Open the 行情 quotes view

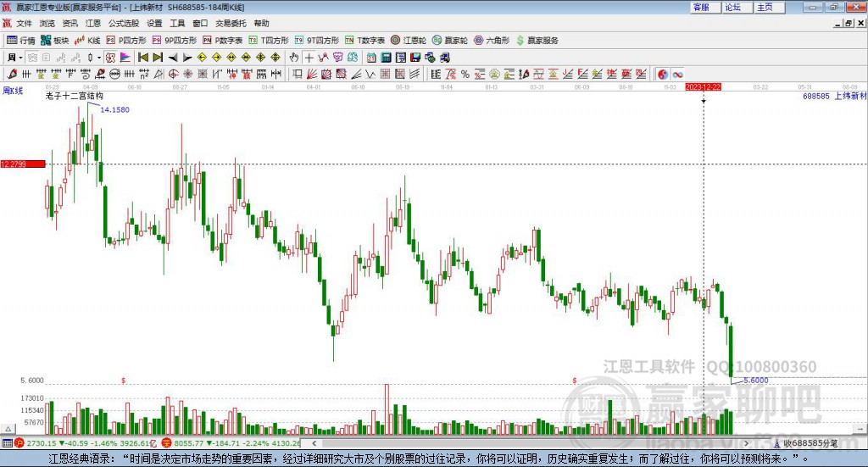tap(21, 41)
